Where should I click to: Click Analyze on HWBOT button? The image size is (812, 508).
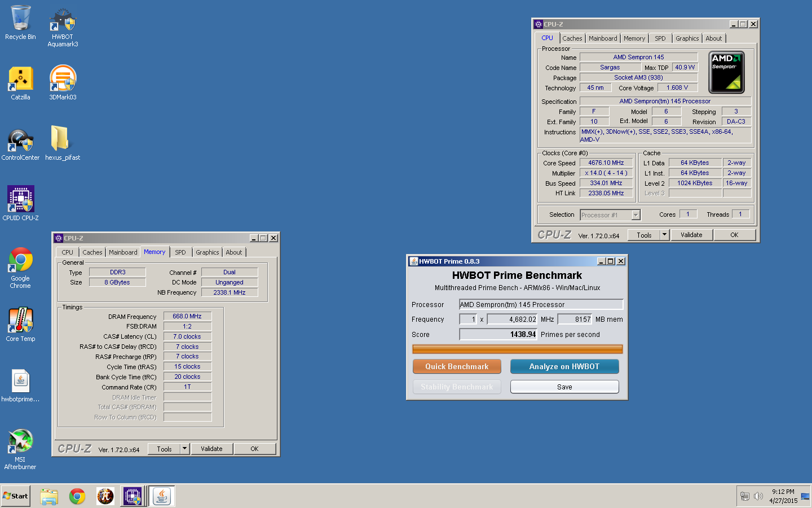click(x=564, y=366)
